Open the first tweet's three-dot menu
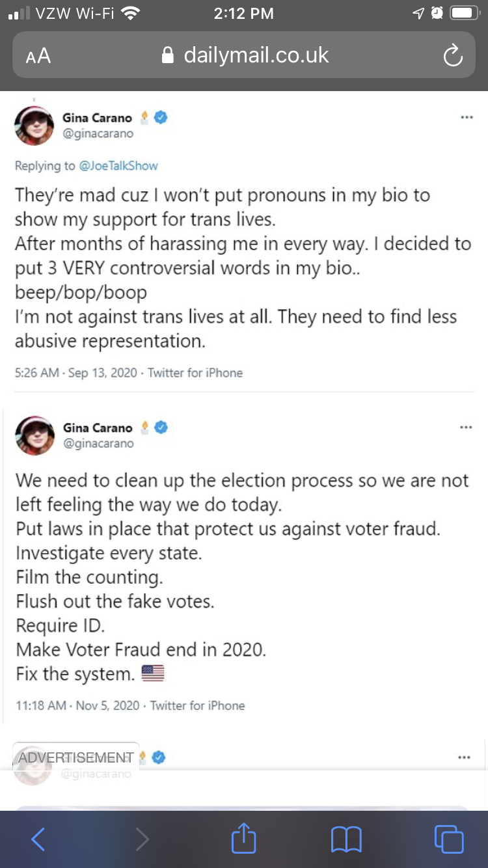The height and width of the screenshot is (868, 488). pyautogui.click(x=466, y=118)
